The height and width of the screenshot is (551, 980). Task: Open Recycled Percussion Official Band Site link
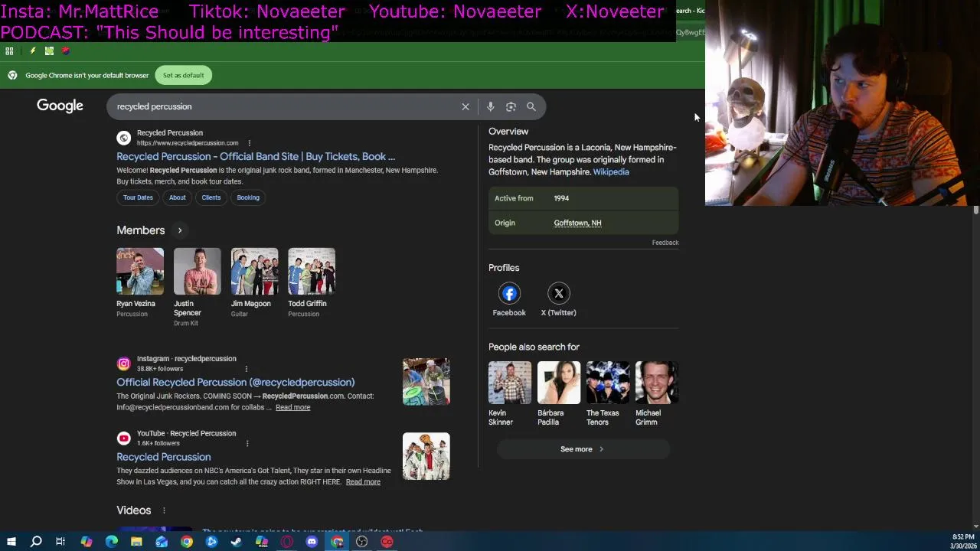coord(256,156)
